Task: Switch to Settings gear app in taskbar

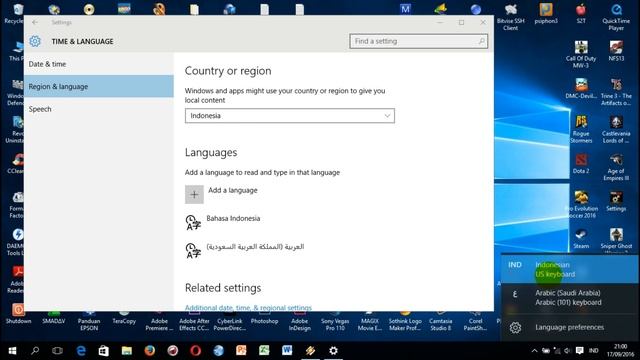Action: (333, 351)
